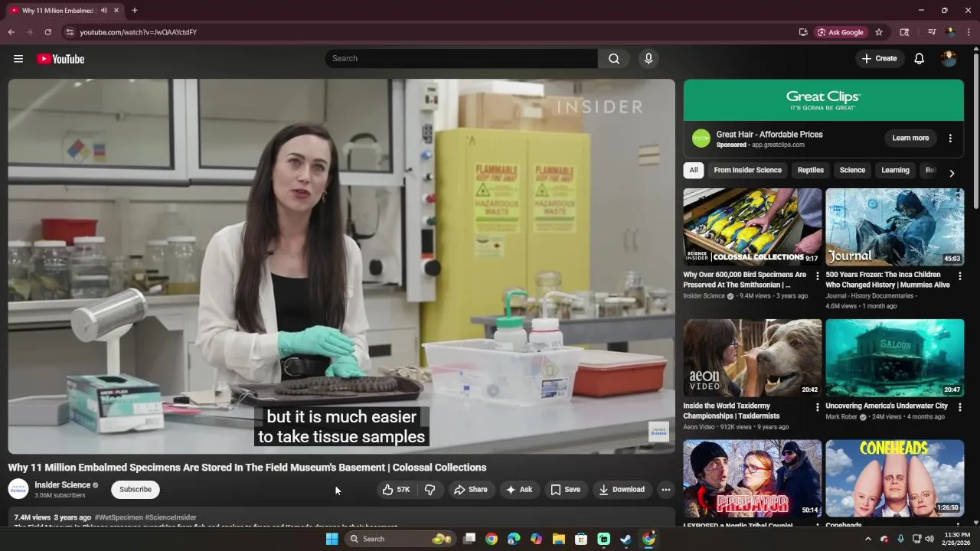
Task: Open options for Great Clips ad
Action: (x=950, y=139)
